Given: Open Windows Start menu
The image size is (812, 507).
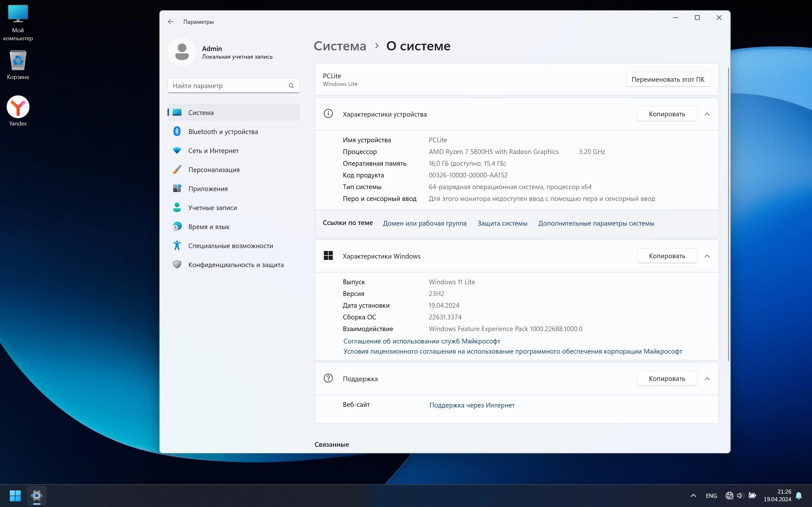Looking at the screenshot, I should (15, 495).
